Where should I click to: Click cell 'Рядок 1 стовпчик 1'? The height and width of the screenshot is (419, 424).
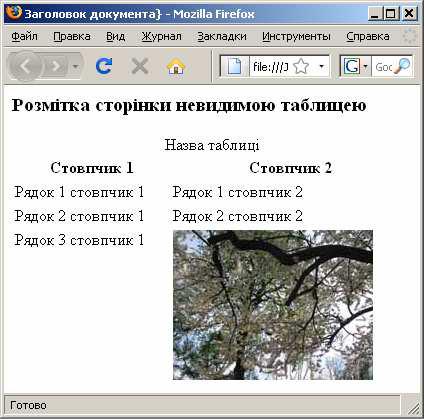point(79,192)
